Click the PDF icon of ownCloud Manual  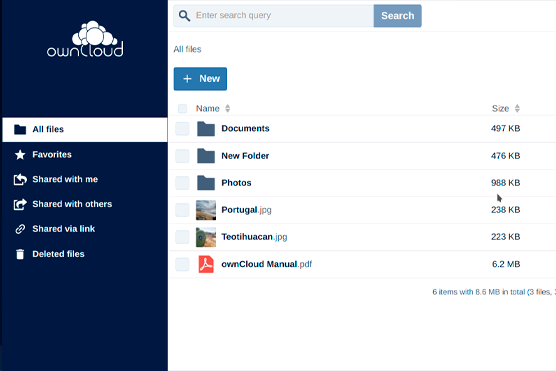(206, 264)
